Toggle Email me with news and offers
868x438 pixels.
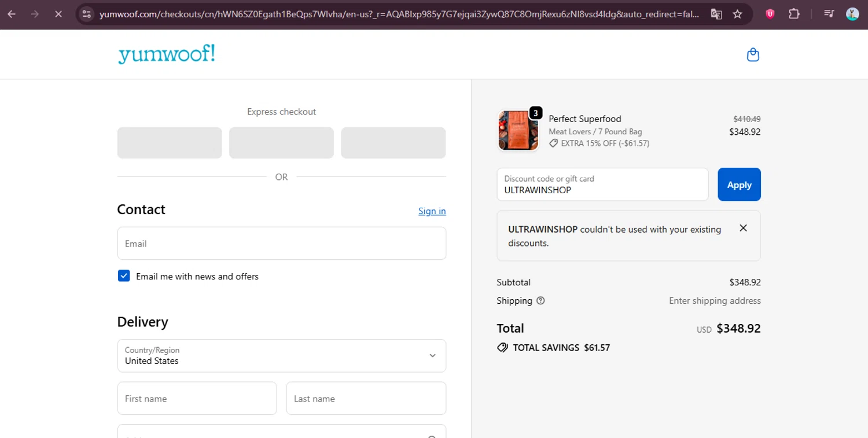124,276
